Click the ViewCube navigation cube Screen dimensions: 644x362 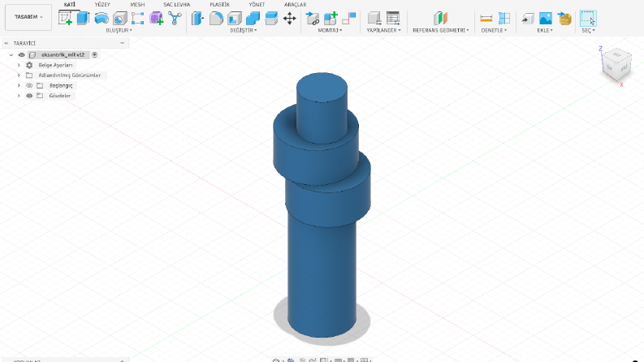[x=616, y=63]
